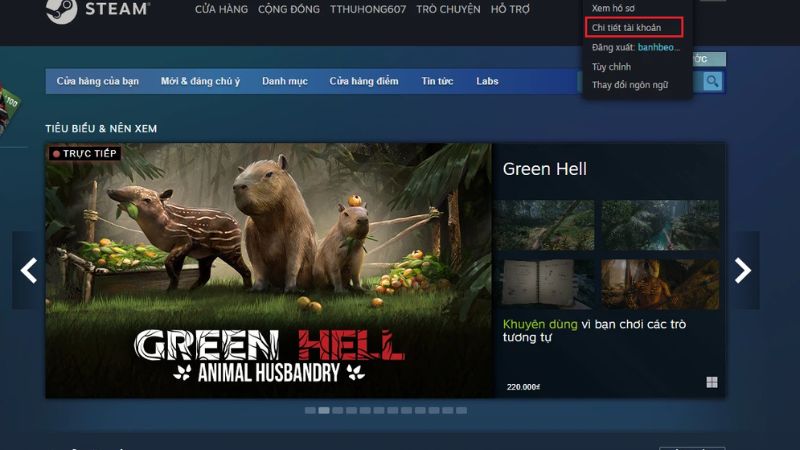Select Tùy chỉnh menu entry

611,67
